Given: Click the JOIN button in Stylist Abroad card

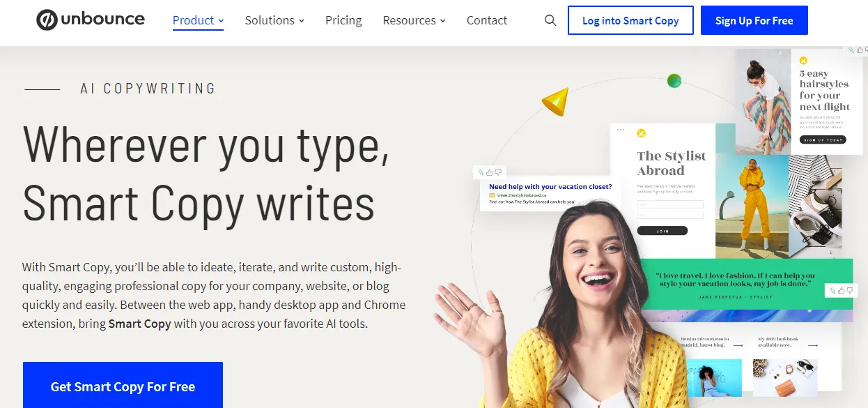Looking at the screenshot, I should click(662, 231).
